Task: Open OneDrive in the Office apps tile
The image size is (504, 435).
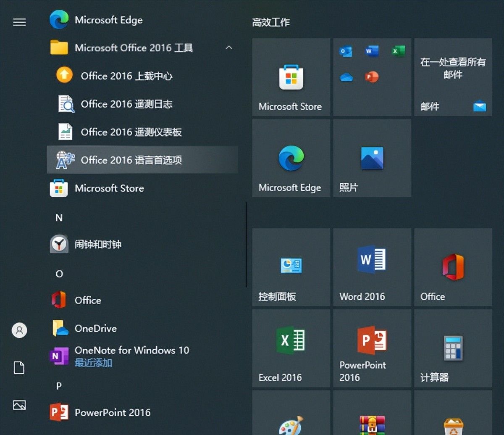Action: click(346, 77)
